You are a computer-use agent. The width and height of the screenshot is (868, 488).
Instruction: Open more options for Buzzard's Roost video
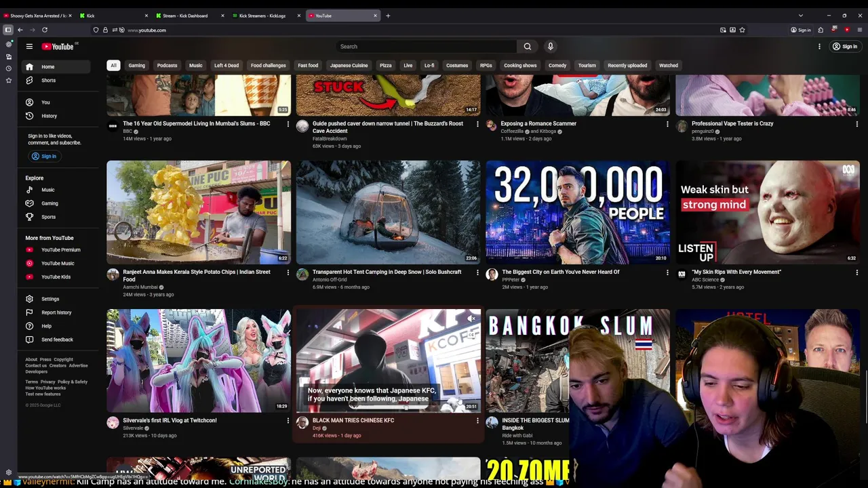[477, 124]
